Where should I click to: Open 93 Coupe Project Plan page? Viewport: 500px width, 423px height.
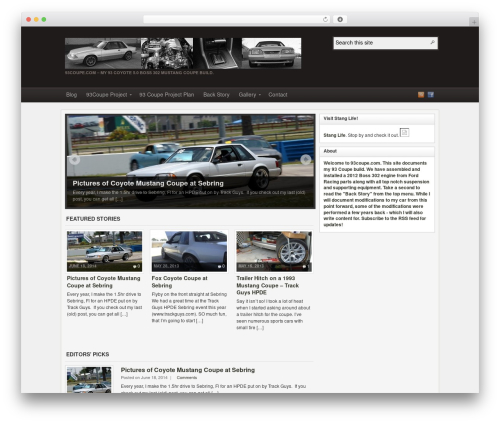[167, 95]
